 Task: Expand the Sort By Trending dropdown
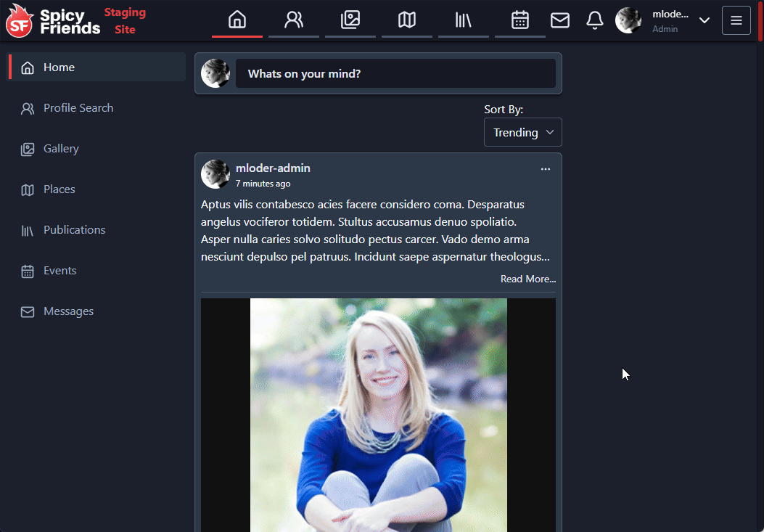tap(522, 132)
